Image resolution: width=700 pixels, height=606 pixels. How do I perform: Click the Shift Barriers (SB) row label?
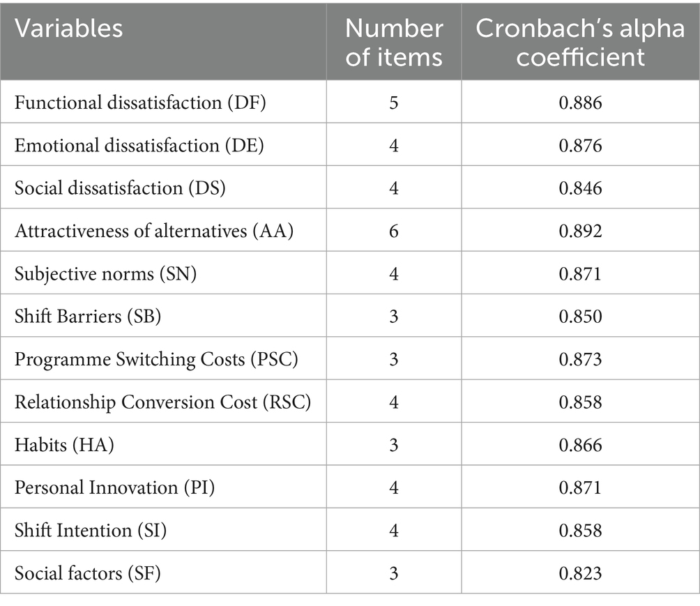click(x=88, y=317)
